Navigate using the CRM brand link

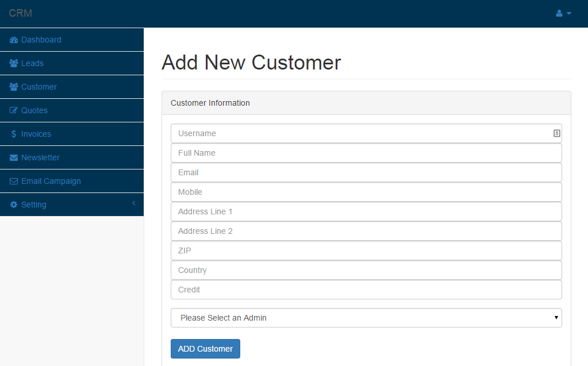[21, 13]
